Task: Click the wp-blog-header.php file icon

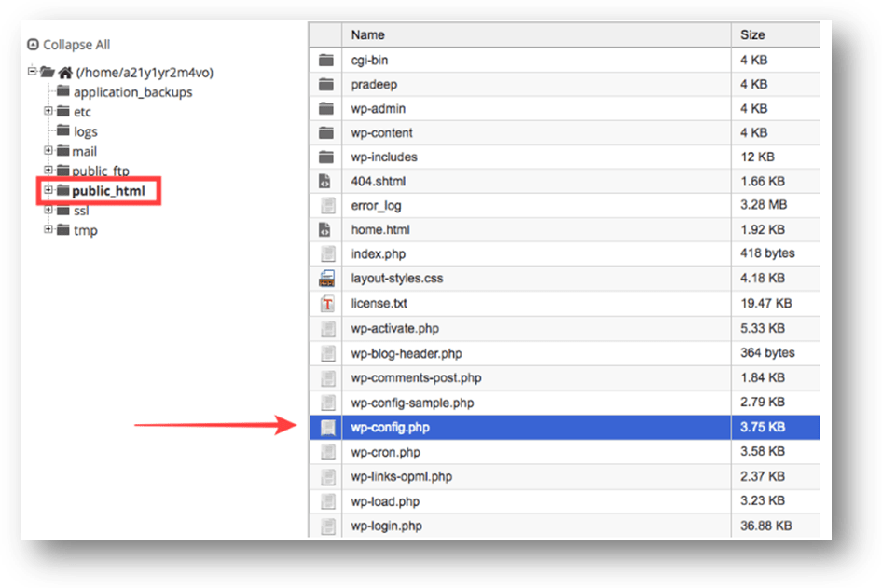Action: coord(328,353)
